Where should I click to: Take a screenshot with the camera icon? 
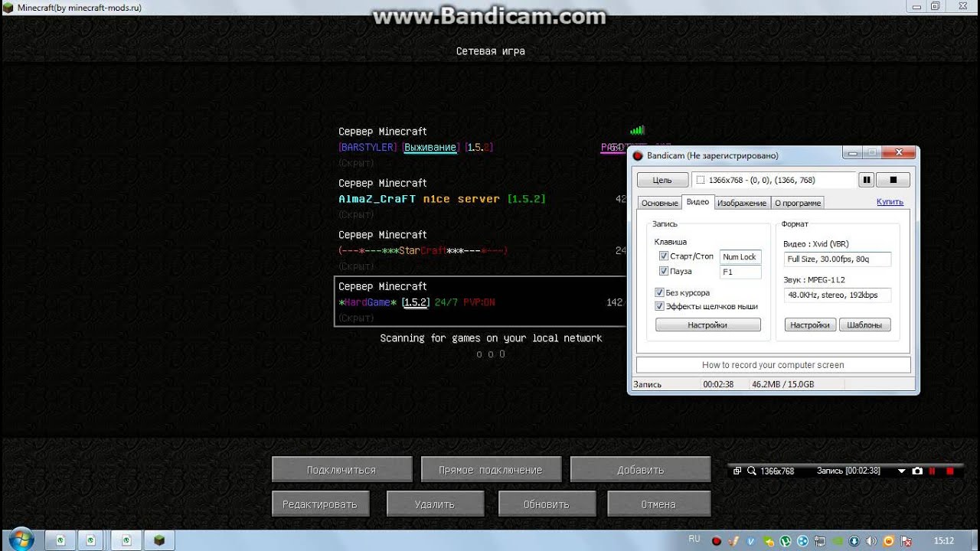[x=917, y=471]
